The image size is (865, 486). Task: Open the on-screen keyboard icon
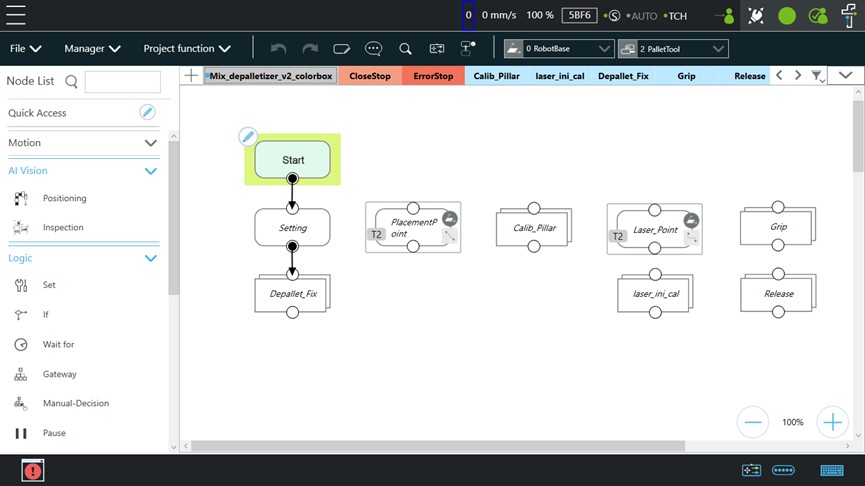(832, 470)
